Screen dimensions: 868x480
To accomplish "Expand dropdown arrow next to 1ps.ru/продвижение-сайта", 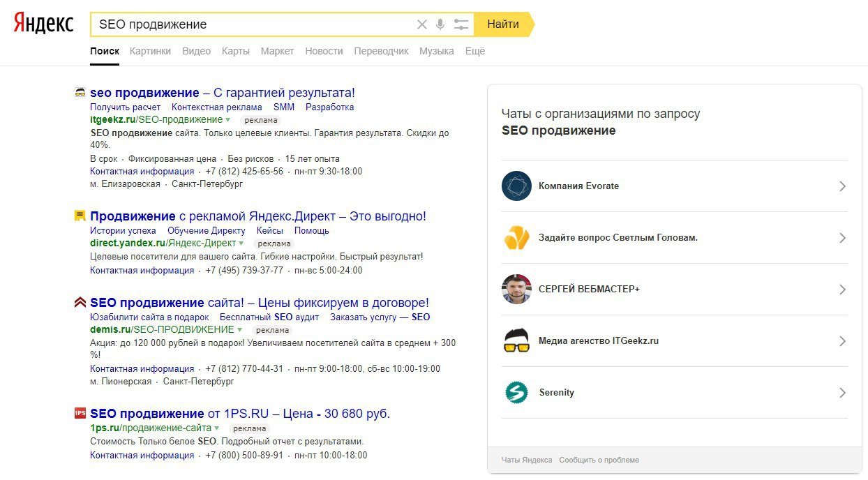I will (x=217, y=428).
